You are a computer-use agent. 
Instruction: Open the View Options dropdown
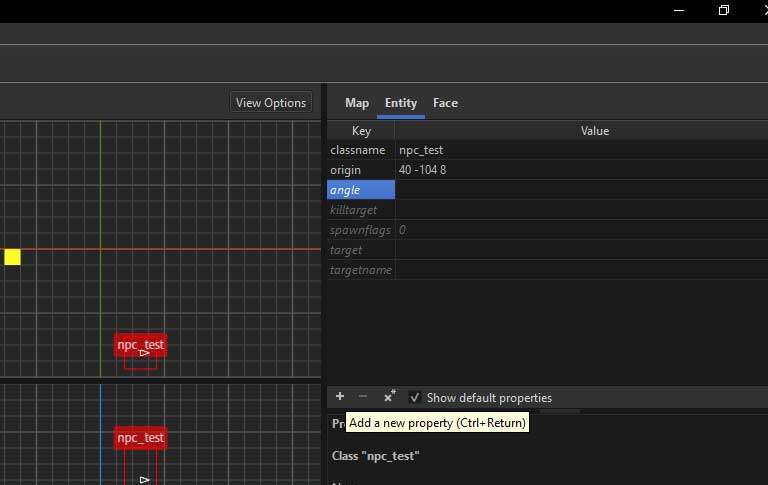coord(270,102)
